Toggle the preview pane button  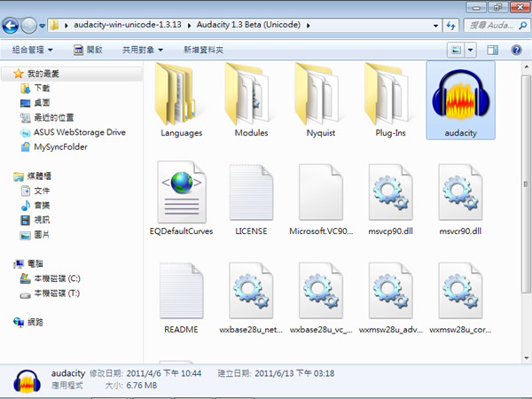click(493, 50)
